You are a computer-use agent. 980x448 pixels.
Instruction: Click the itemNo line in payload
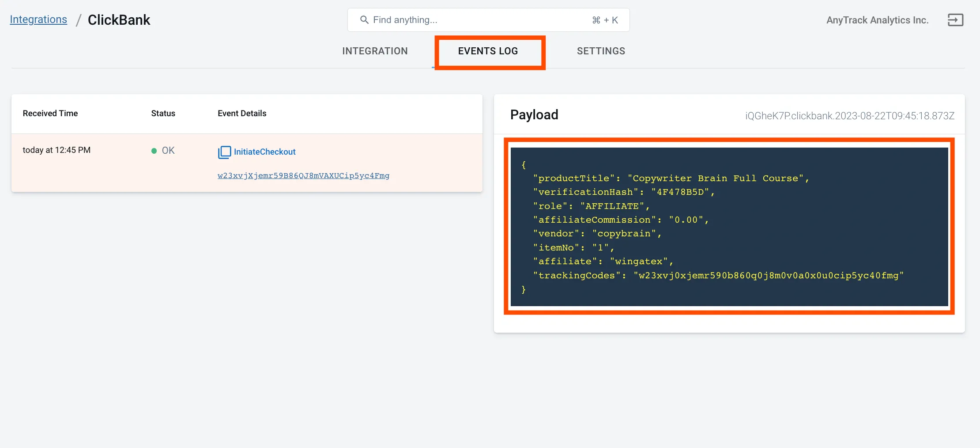pyautogui.click(x=573, y=248)
